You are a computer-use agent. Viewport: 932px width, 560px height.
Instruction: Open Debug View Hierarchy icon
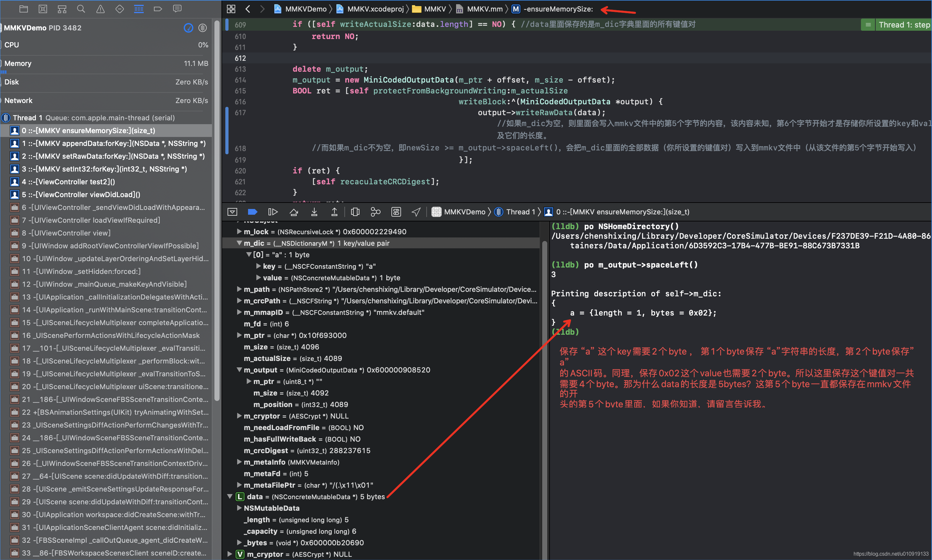pyautogui.click(x=355, y=212)
